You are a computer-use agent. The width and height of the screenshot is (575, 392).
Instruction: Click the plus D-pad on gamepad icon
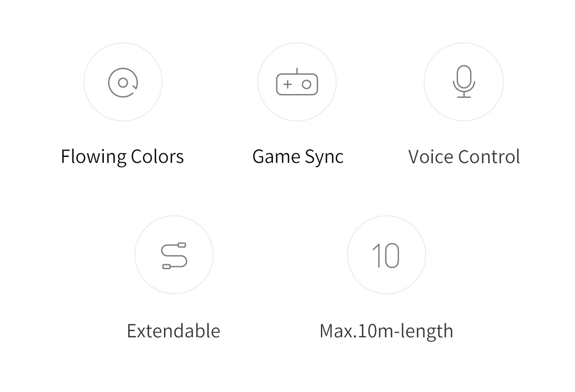pyautogui.click(x=288, y=85)
